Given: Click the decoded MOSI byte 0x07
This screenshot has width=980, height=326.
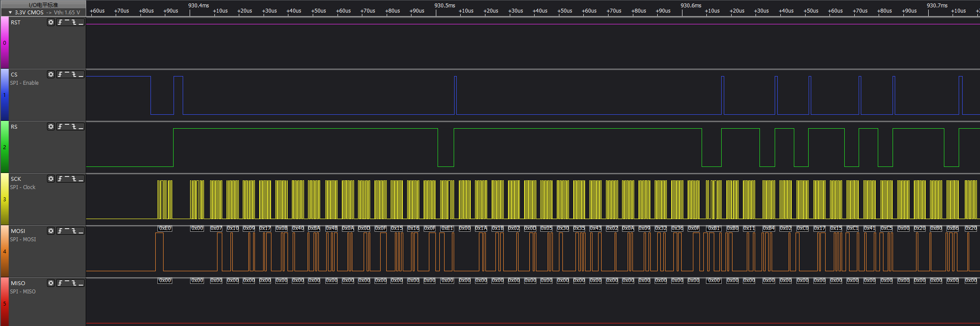Looking at the screenshot, I should pos(216,228).
